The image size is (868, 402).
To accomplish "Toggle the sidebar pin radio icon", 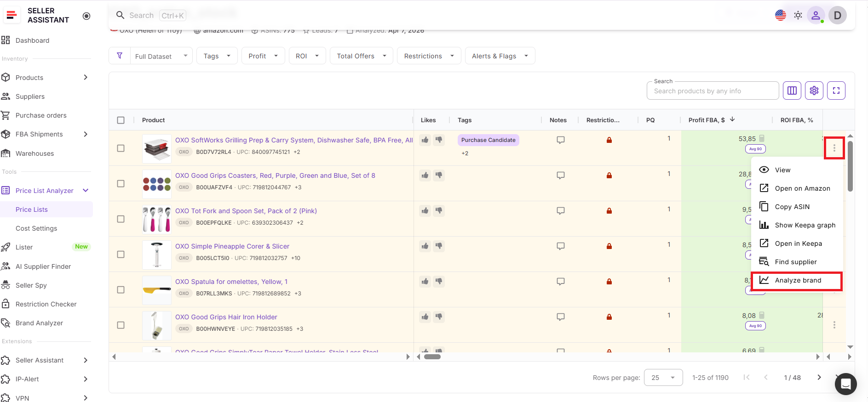I will 86,16.
